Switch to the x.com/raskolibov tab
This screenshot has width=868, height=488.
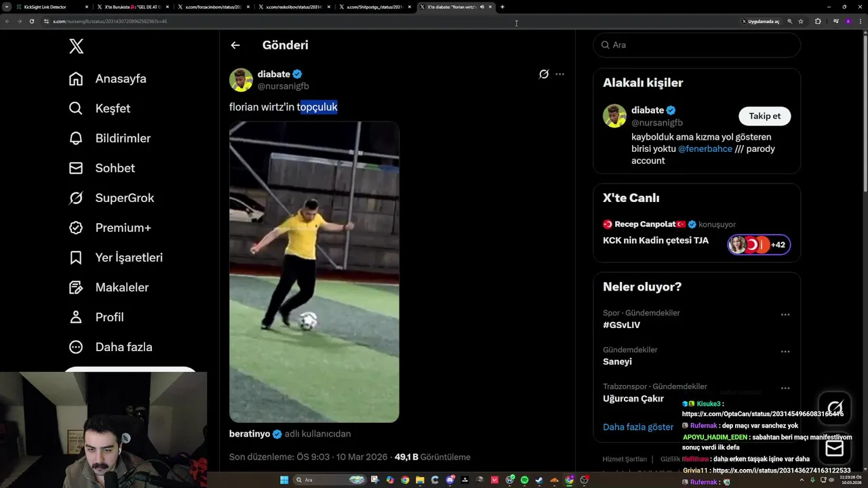294,7
